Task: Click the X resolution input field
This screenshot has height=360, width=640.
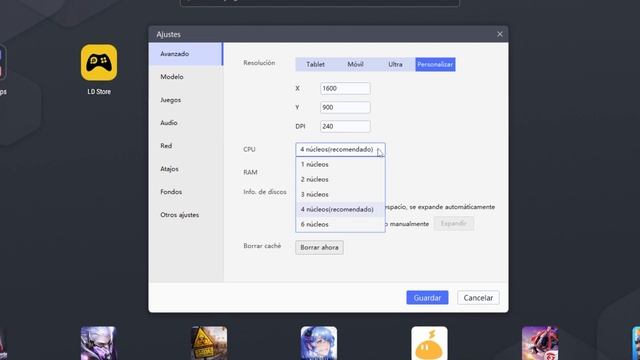Action: click(345, 89)
